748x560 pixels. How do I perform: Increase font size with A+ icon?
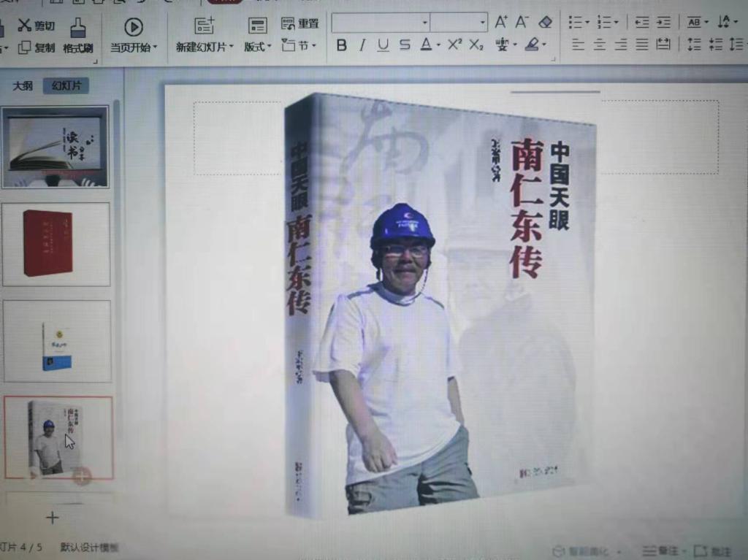click(x=501, y=21)
